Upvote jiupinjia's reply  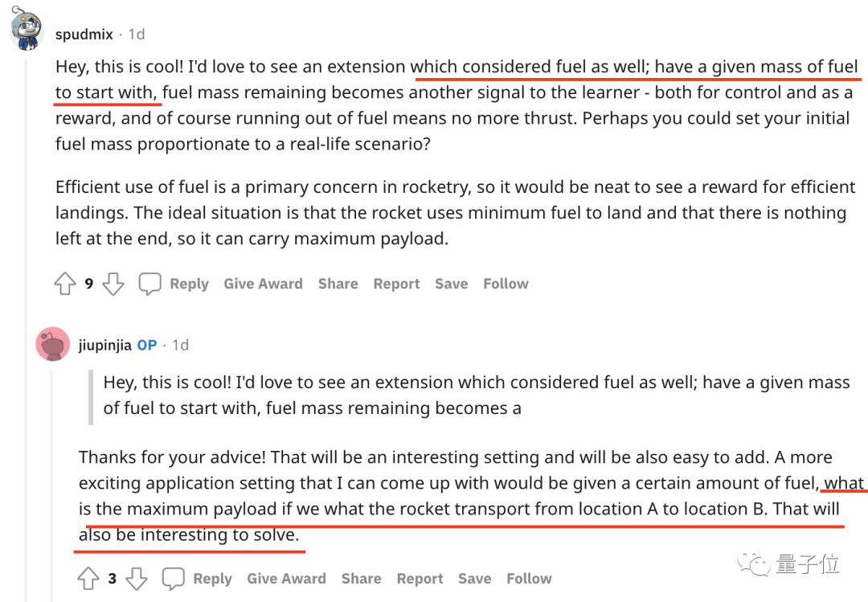pyautogui.click(x=88, y=579)
